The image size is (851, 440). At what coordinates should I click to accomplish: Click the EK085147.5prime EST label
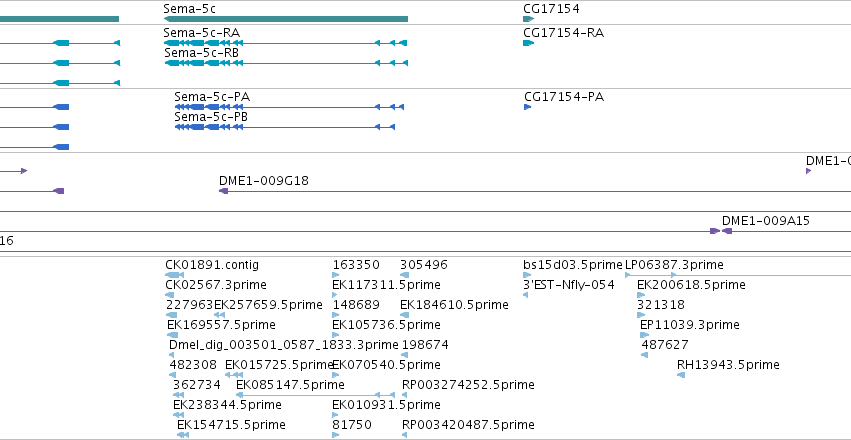(x=290, y=385)
